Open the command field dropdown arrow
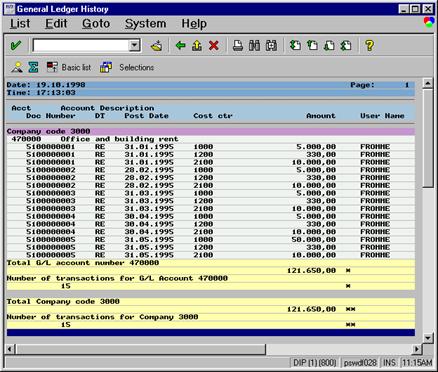Image resolution: width=438 pixels, height=372 pixels. (134, 45)
